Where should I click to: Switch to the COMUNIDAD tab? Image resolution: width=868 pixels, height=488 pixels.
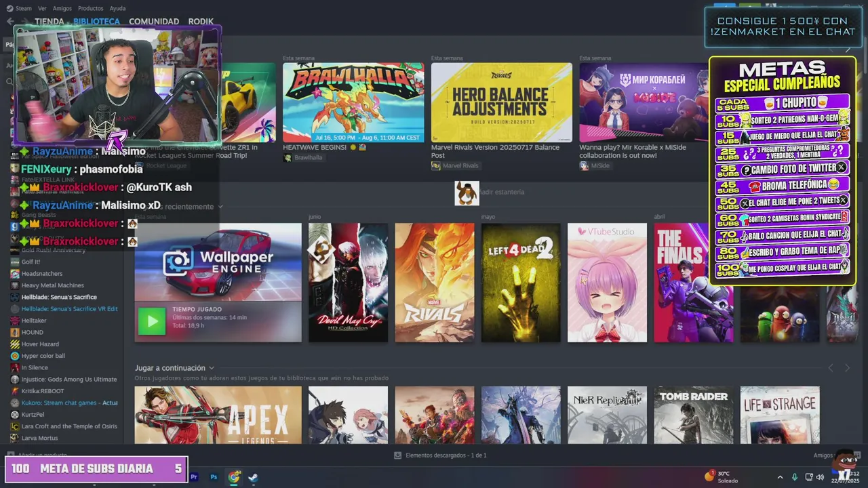[154, 22]
